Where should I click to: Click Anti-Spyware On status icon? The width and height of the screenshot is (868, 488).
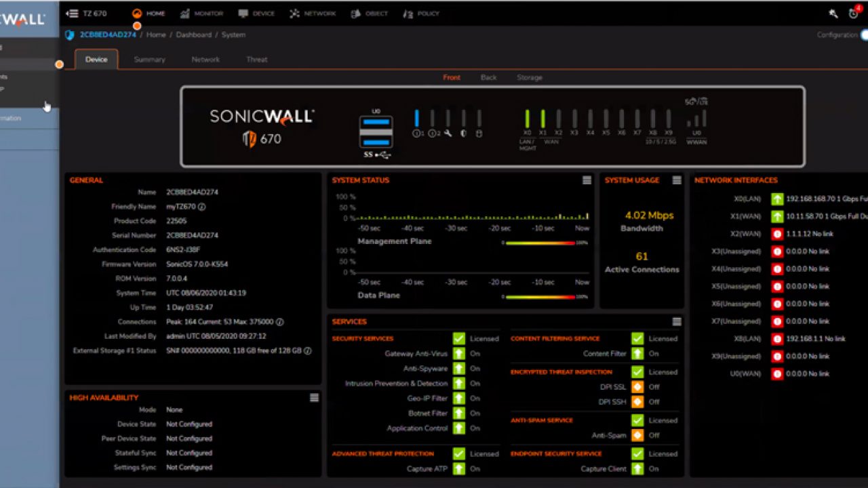click(x=459, y=369)
